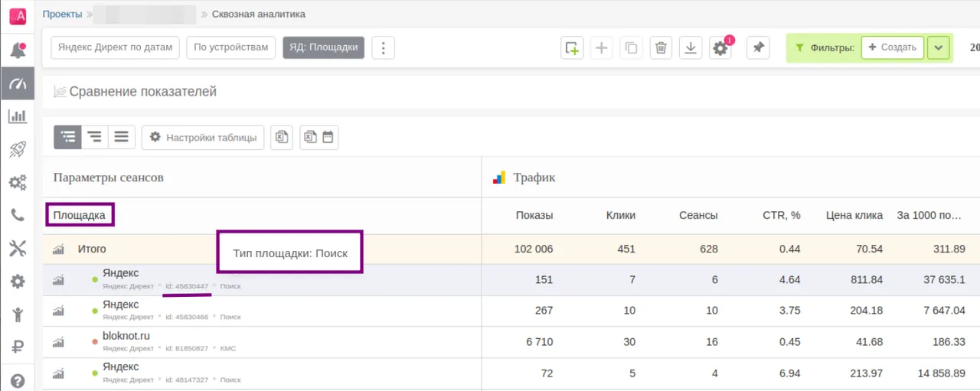This screenshot has height=391, width=980.
Task: Click the phone handset sidebar icon
Action: point(18,215)
